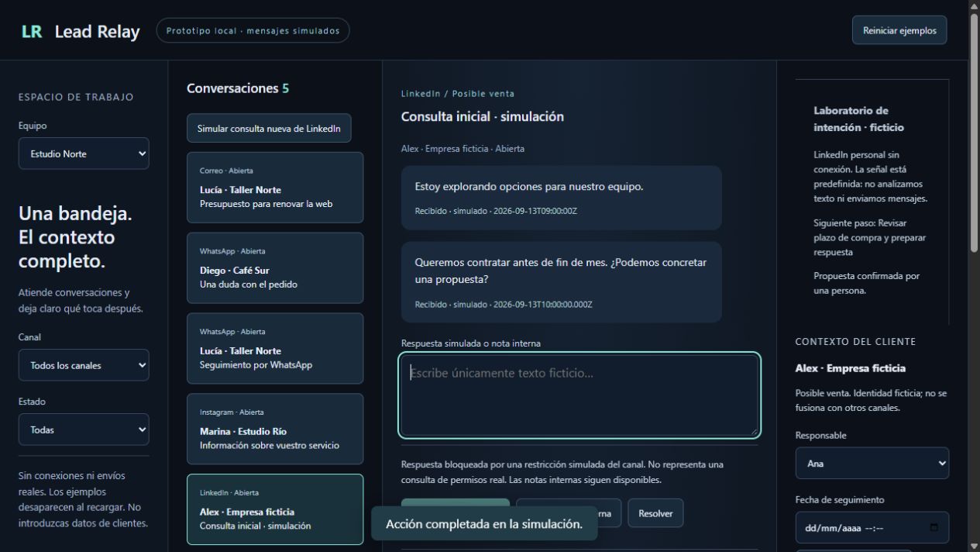Click the Resolver button

click(x=655, y=513)
